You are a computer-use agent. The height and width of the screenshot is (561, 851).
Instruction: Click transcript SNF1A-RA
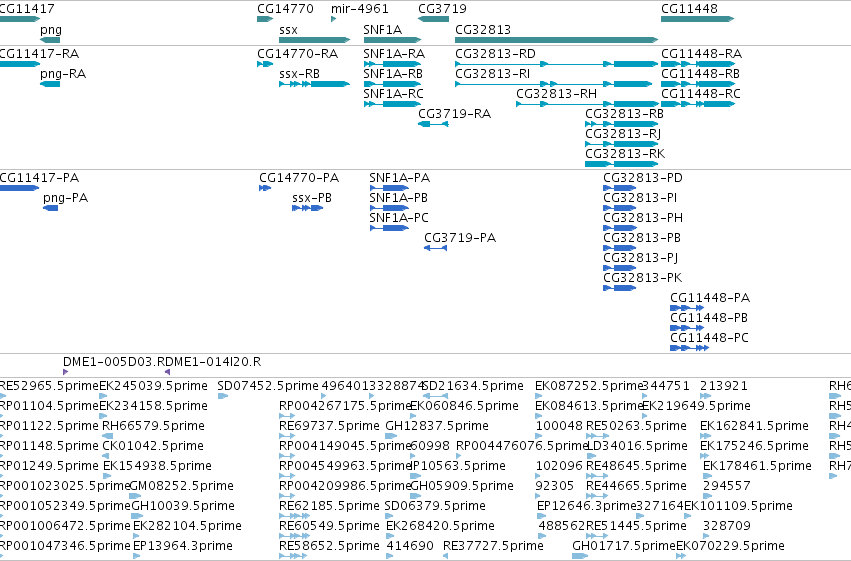point(392,64)
